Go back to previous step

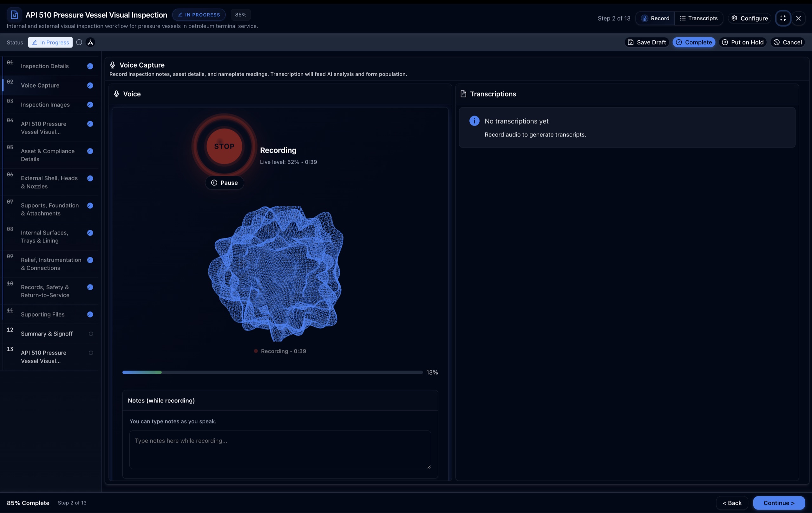click(x=732, y=503)
